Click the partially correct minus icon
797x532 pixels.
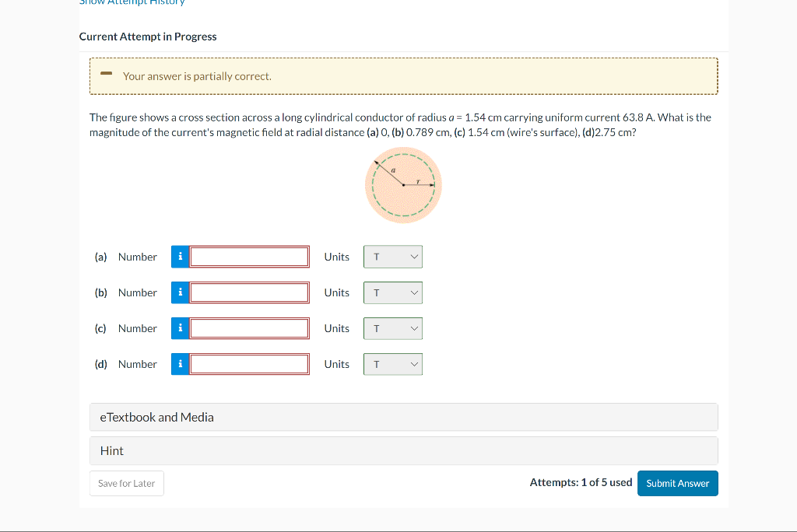pos(106,74)
